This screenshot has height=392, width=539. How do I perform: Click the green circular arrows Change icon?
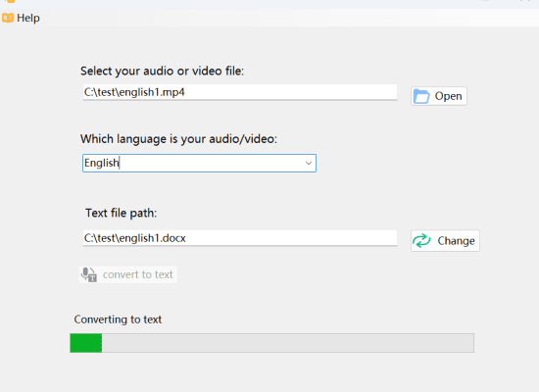(x=421, y=241)
